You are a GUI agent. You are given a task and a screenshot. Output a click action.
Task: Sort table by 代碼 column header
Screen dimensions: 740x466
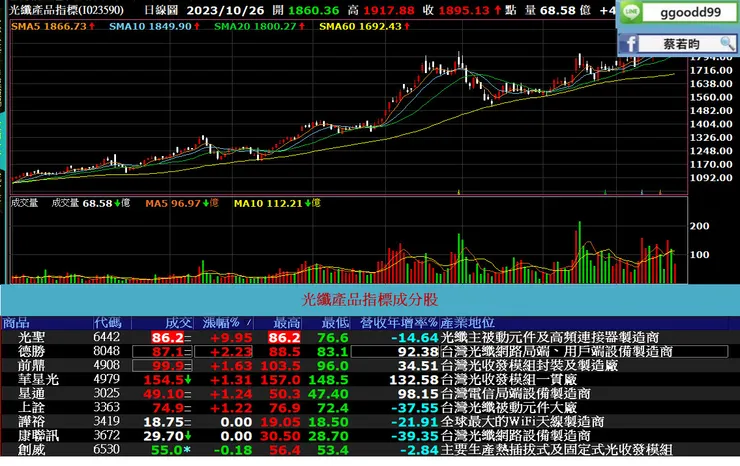[108, 323]
